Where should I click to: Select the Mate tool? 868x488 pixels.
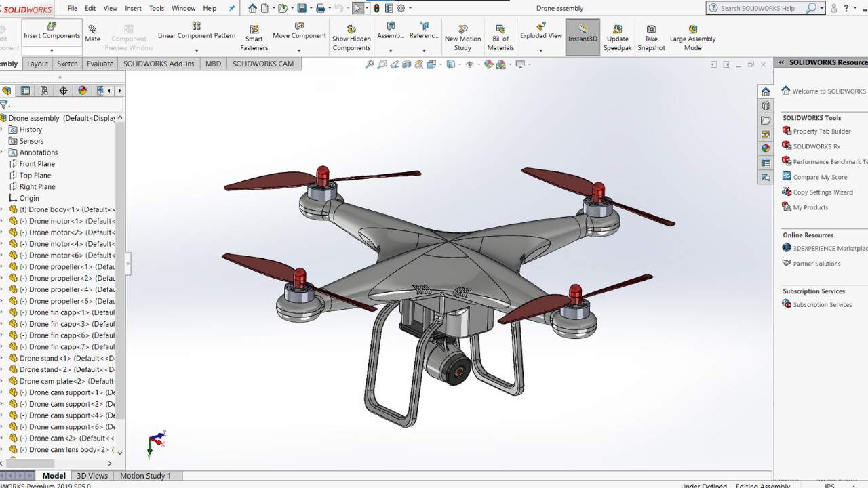click(93, 34)
